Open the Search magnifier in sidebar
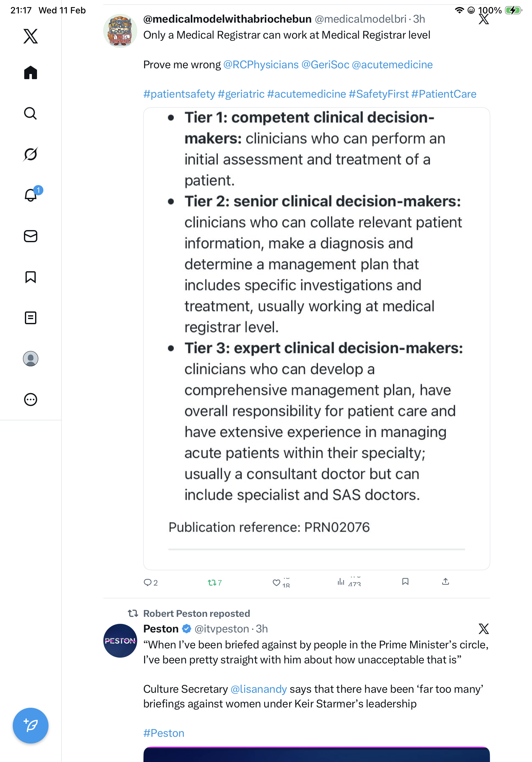 tap(31, 114)
